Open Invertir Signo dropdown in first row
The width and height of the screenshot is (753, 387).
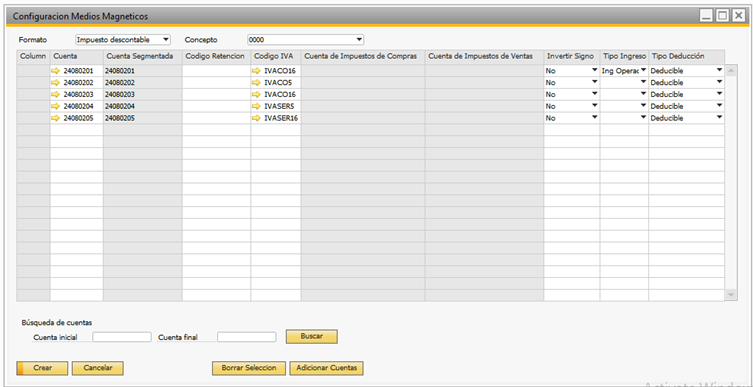[x=595, y=71]
